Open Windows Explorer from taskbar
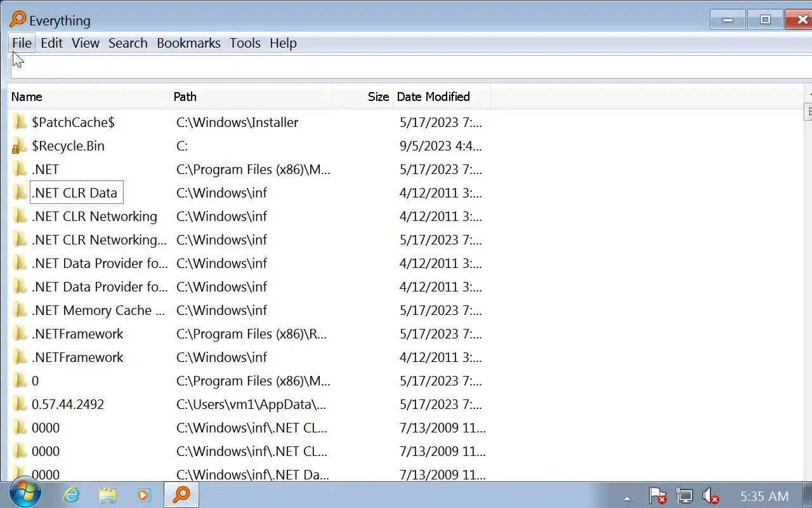This screenshot has width=812, height=508. [108, 495]
